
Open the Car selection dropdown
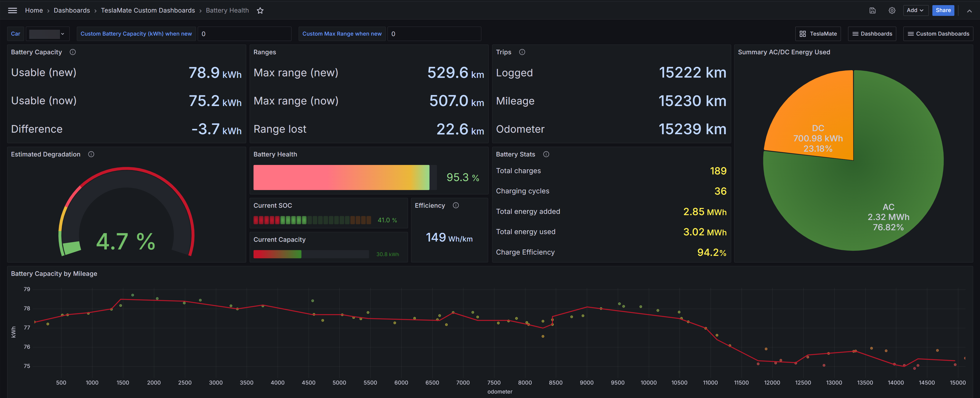click(x=48, y=34)
